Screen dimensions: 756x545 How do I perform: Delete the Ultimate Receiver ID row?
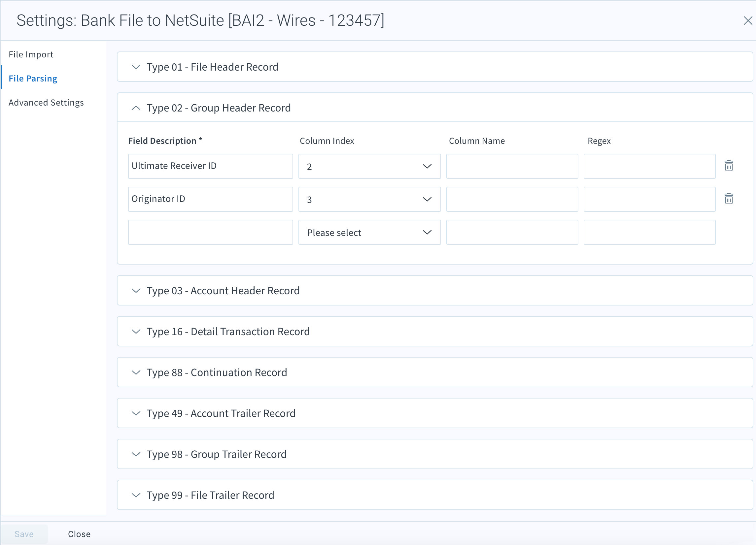(x=729, y=166)
